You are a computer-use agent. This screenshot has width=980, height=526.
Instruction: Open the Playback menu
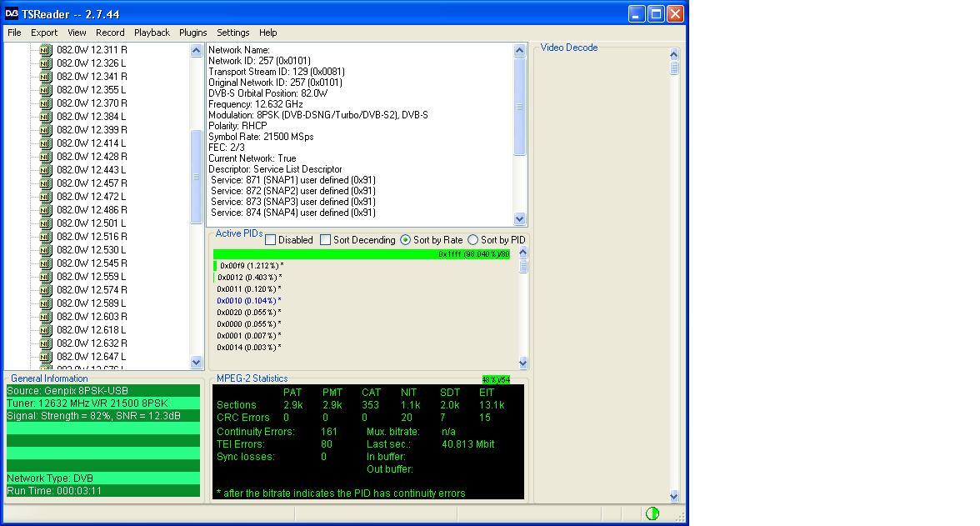(x=152, y=33)
